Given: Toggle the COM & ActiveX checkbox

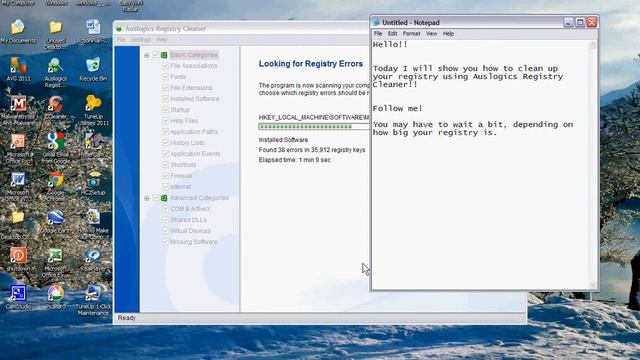Looking at the screenshot, I should 166,209.
